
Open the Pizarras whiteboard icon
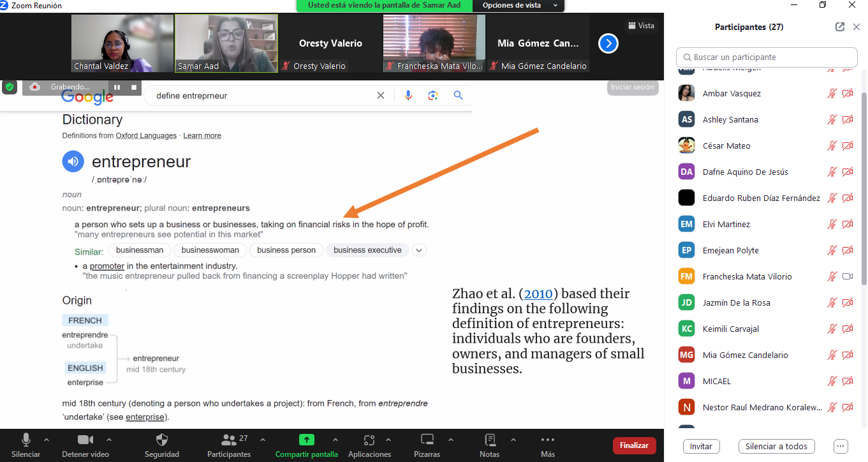427,440
